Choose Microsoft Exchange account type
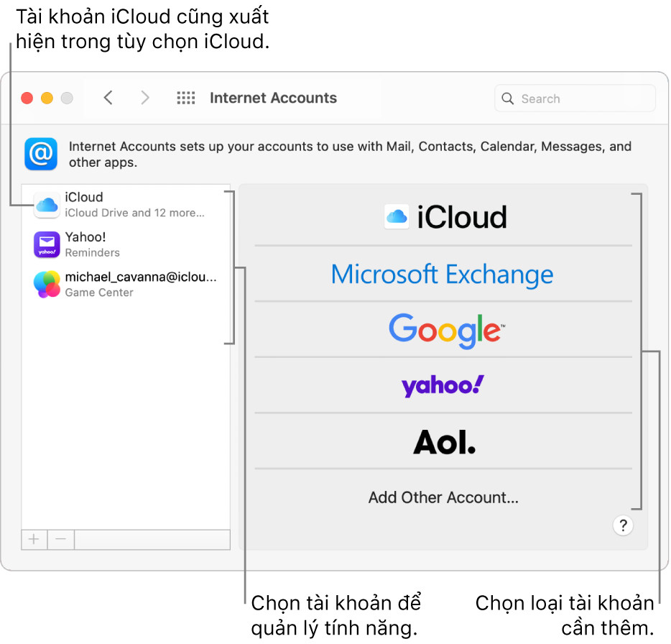 point(443,274)
